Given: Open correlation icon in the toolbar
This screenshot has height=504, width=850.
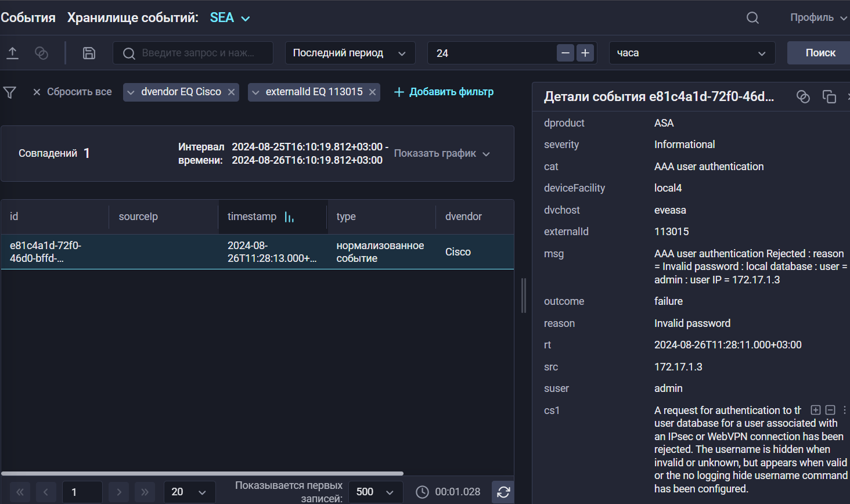Looking at the screenshot, I should pyautogui.click(x=41, y=52).
